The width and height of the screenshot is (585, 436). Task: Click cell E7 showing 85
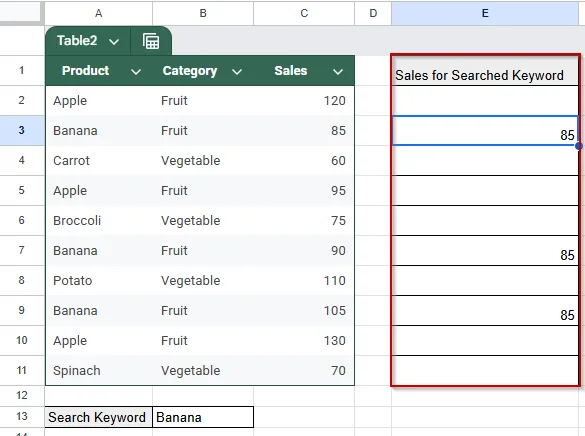point(485,251)
